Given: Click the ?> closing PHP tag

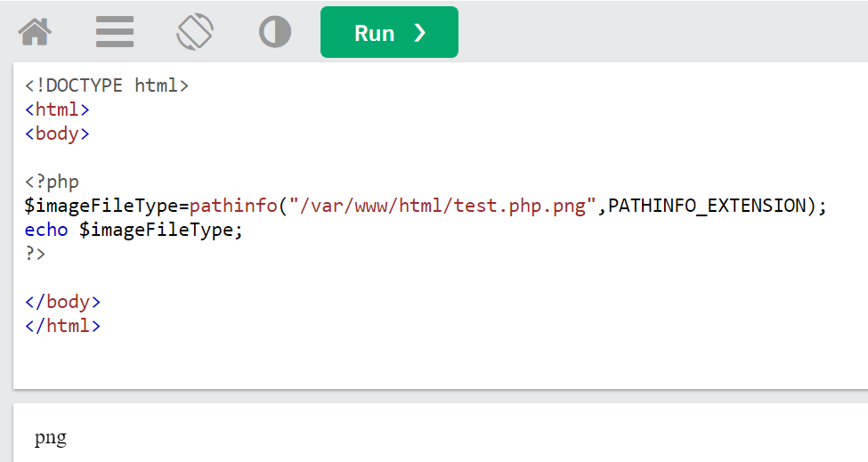Looking at the screenshot, I should click(x=35, y=254).
